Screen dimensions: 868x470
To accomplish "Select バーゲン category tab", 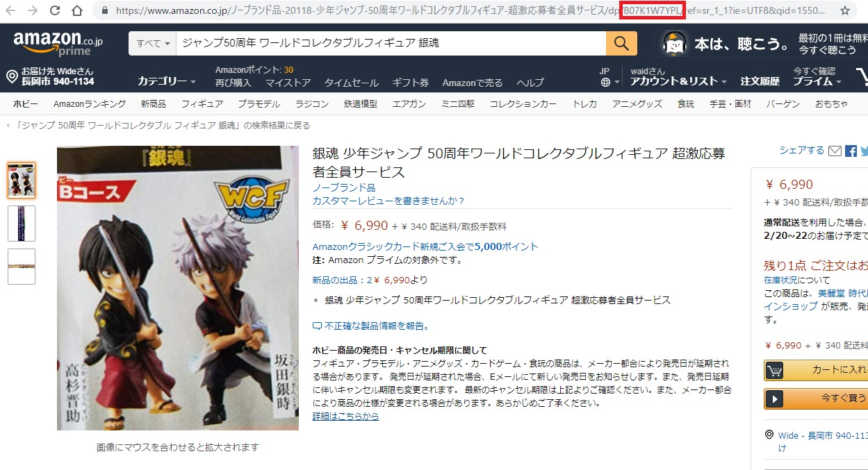I will tap(783, 104).
